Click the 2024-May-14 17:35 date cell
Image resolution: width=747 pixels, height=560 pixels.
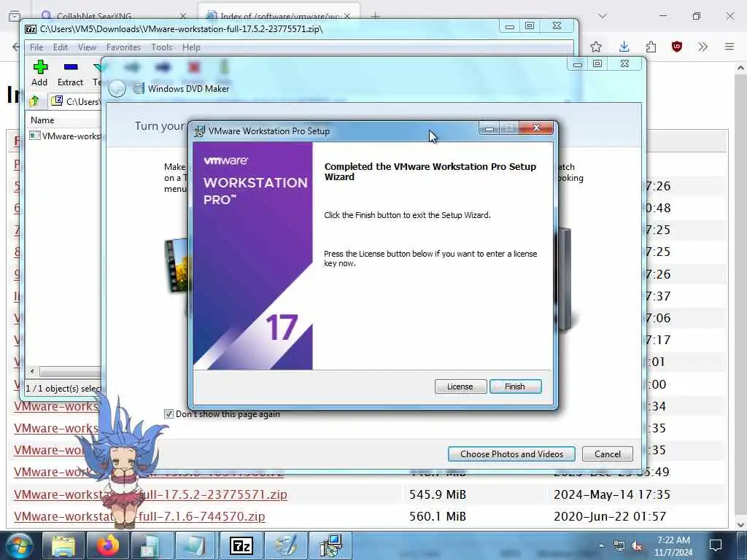612,494
